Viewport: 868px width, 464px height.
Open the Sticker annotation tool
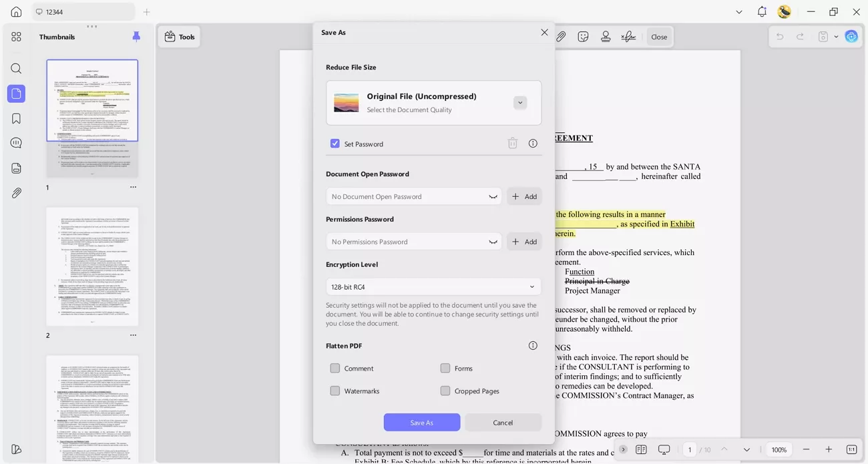tap(583, 37)
